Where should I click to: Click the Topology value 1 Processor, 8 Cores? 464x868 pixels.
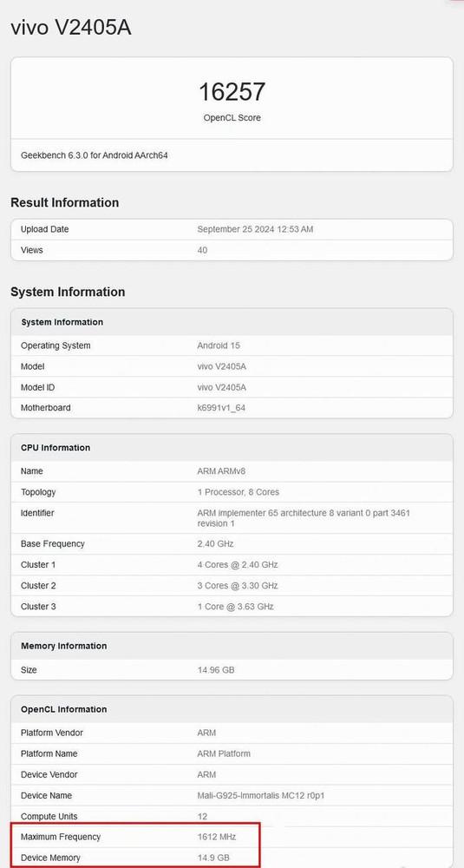tap(238, 492)
